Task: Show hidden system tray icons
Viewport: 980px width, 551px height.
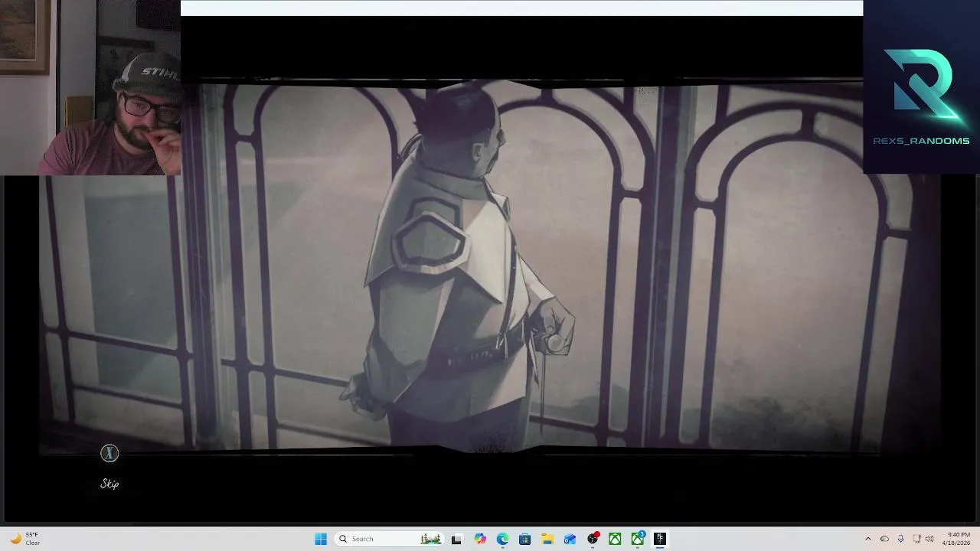Action: [867, 539]
